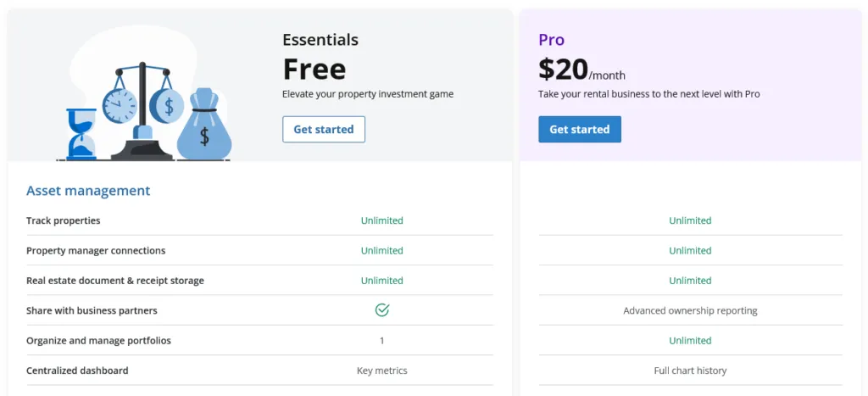Click the dollar coin on the scale

[167, 105]
